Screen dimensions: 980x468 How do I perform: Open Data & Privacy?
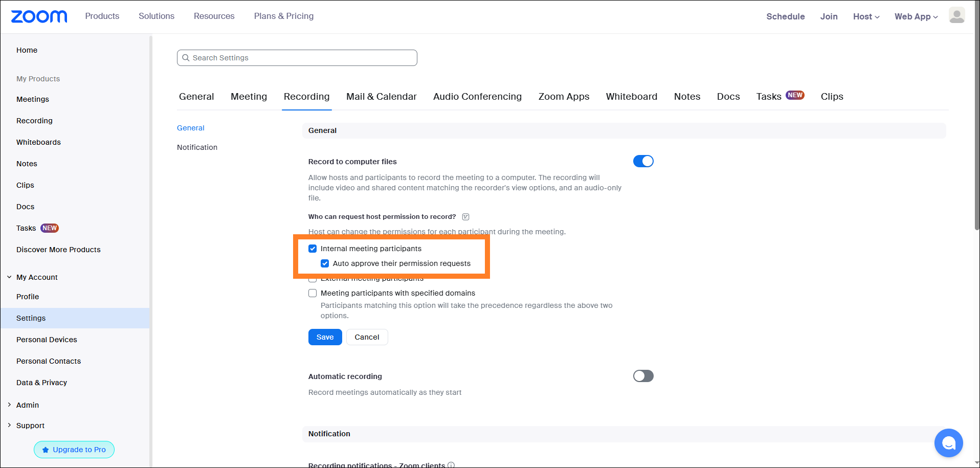coord(41,383)
